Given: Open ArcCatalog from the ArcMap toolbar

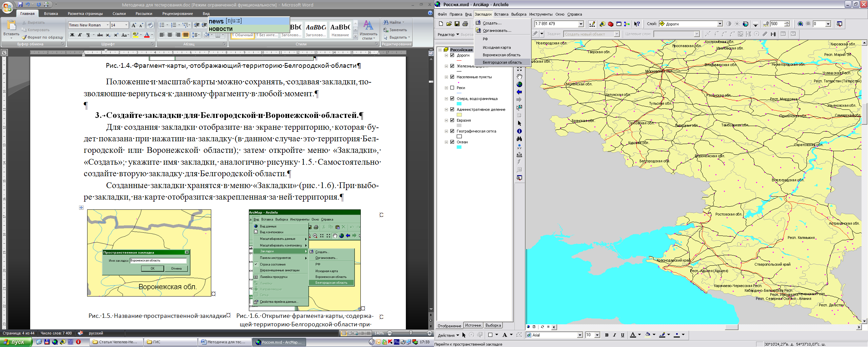Looking at the screenshot, I should point(602,24).
